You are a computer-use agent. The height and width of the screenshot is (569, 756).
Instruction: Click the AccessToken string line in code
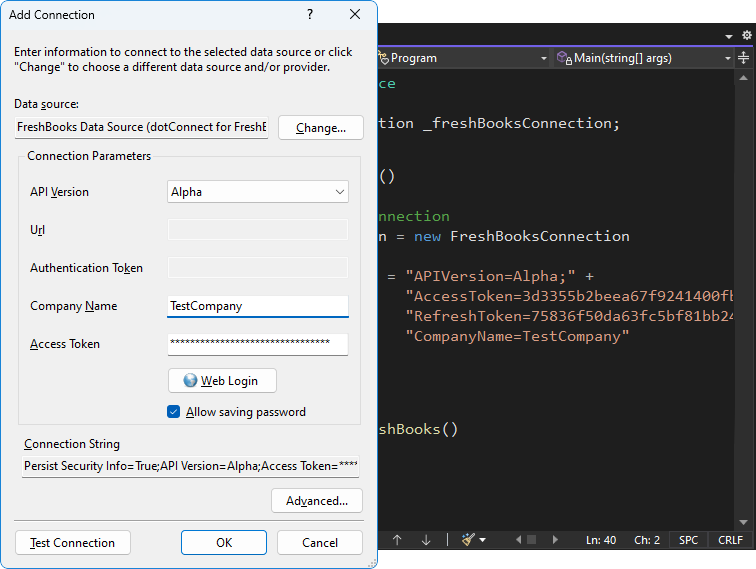(x=569, y=296)
